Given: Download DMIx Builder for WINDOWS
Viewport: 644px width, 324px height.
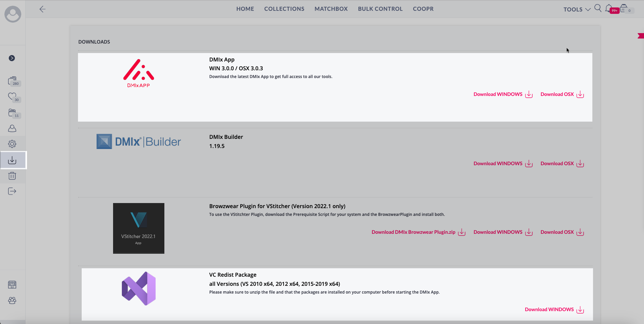Looking at the screenshot, I should pyautogui.click(x=503, y=164).
